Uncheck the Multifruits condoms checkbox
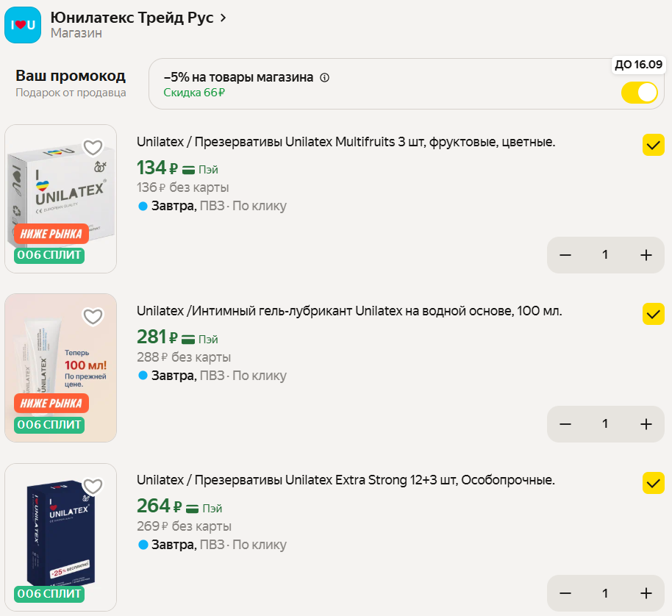 [x=654, y=145]
